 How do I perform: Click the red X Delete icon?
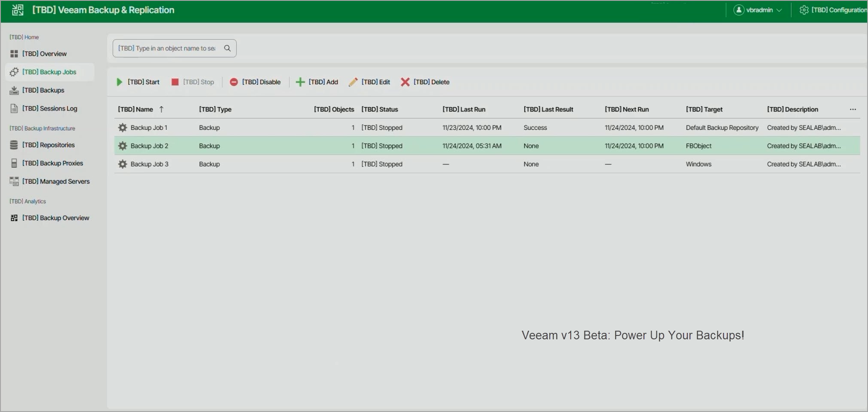tap(405, 82)
